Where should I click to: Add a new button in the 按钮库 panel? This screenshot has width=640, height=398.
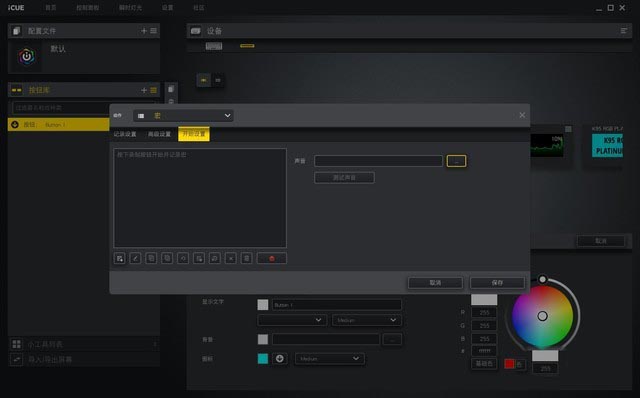click(x=144, y=90)
